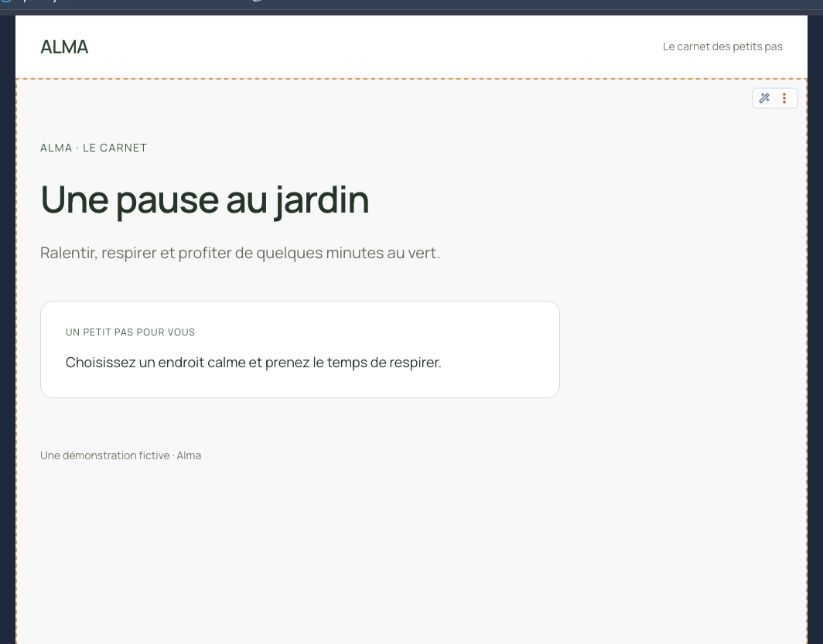Image resolution: width=823 pixels, height=644 pixels.
Task: Select 'UN PETIT PAS POUR VOUS' label
Action: click(x=130, y=332)
